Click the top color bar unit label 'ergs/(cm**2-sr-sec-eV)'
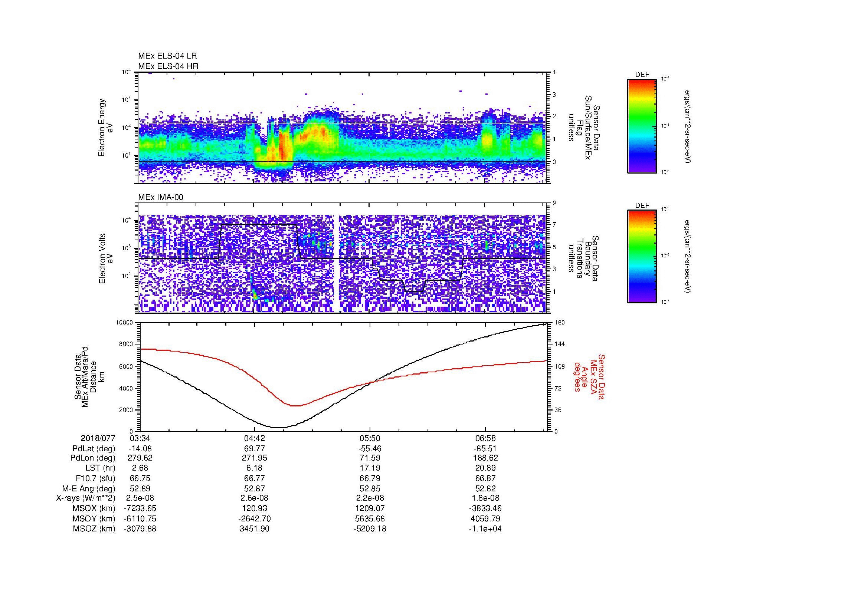This screenshot has width=868, height=613. [x=688, y=126]
